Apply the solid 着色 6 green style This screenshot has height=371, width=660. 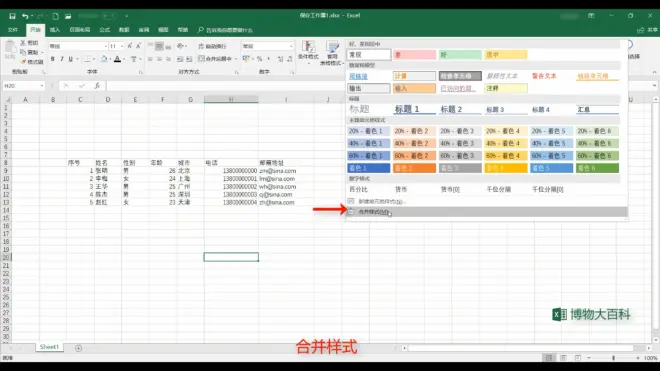(597, 168)
